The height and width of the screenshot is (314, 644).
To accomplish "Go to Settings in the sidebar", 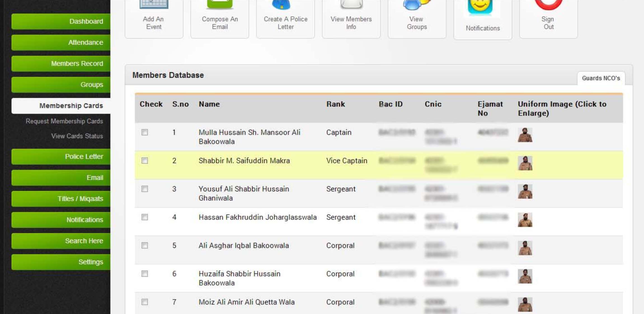I will [x=61, y=262].
